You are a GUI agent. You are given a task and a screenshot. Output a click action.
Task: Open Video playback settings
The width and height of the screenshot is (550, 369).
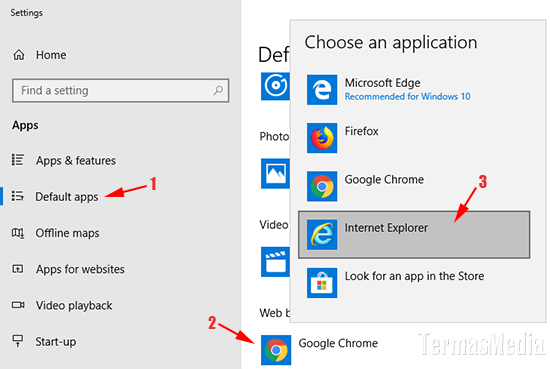74,306
